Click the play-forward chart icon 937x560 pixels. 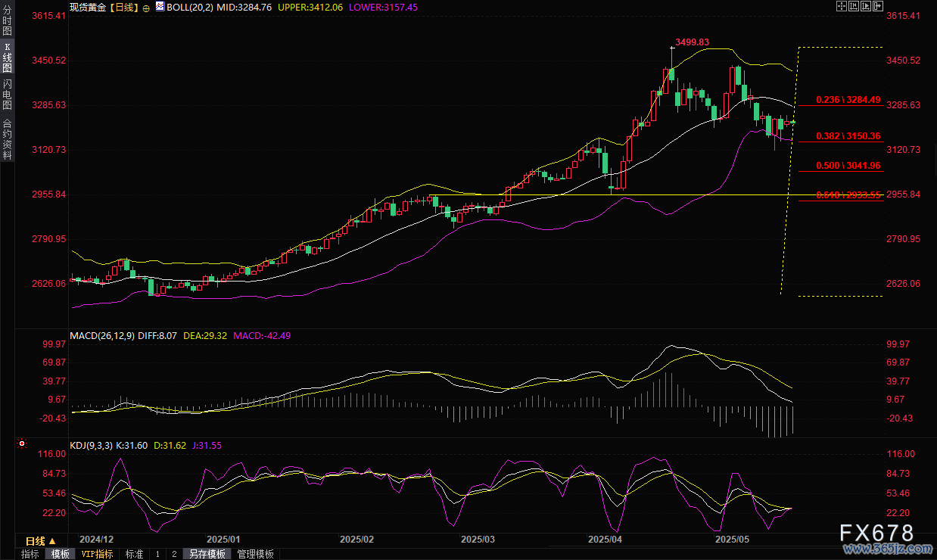pos(866,6)
